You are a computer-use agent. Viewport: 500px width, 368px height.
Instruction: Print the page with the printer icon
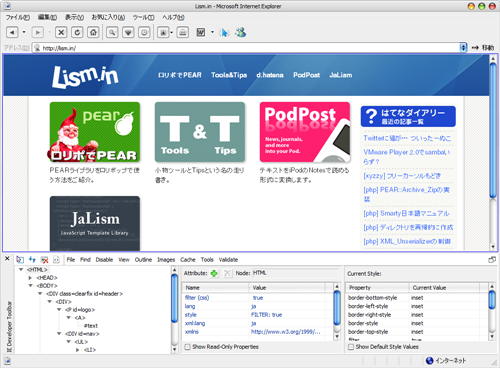[183, 32]
